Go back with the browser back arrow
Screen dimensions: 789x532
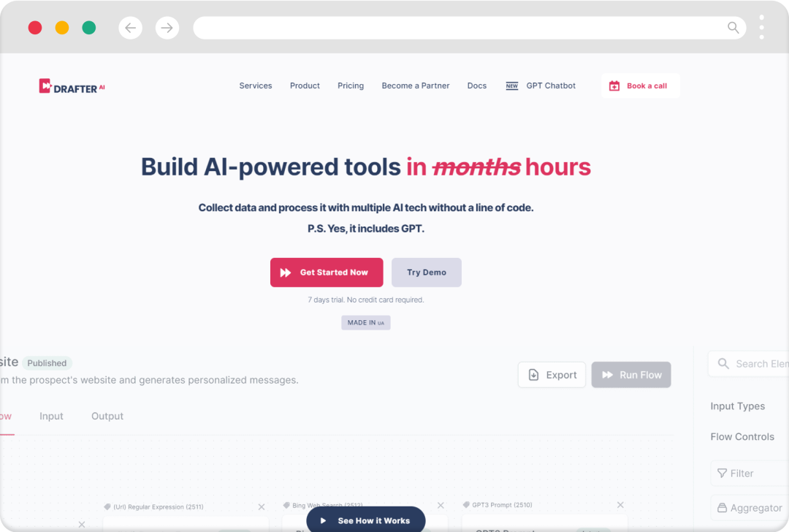pos(130,28)
